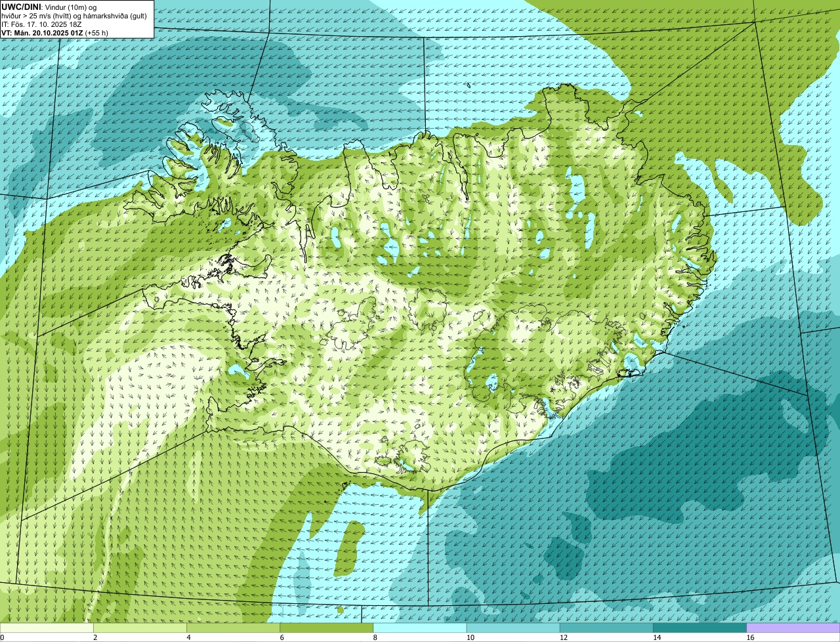Click the purple above-16 color bar segment

793,628
